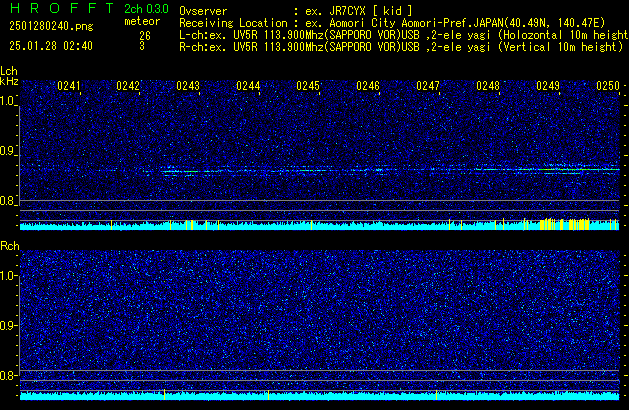Click the first yellow spike in Rch power strip
This screenshot has width=629, height=410.
[x=164, y=394]
